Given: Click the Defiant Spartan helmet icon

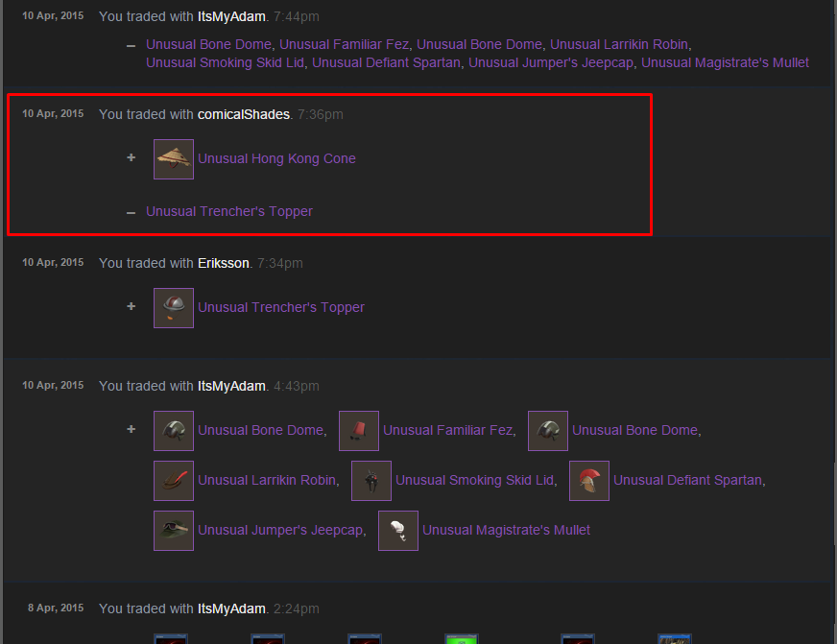Looking at the screenshot, I should tap(588, 481).
